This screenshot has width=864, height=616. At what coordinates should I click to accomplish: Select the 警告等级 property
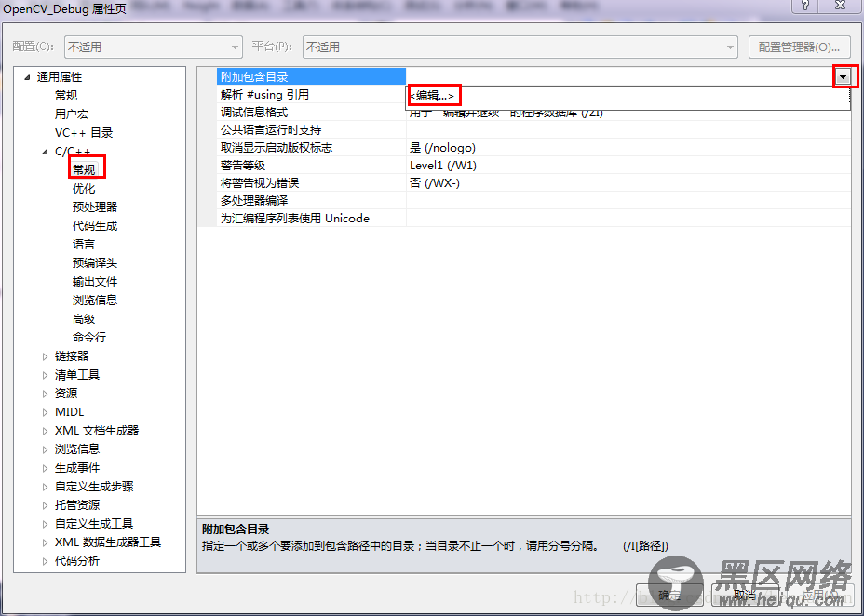311,165
